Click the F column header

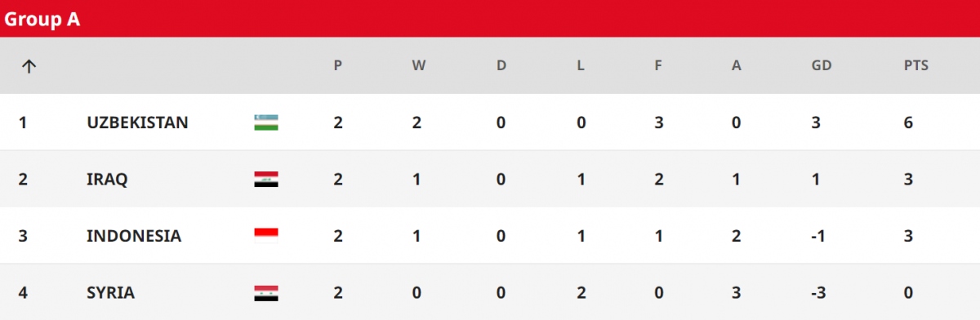tap(658, 66)
